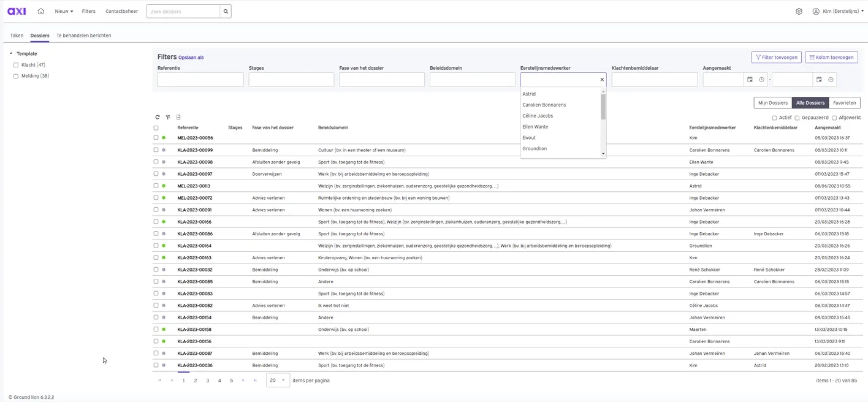Click the Opslaan als link
Viewport: 868px width, 402px height.
[191, 58]
